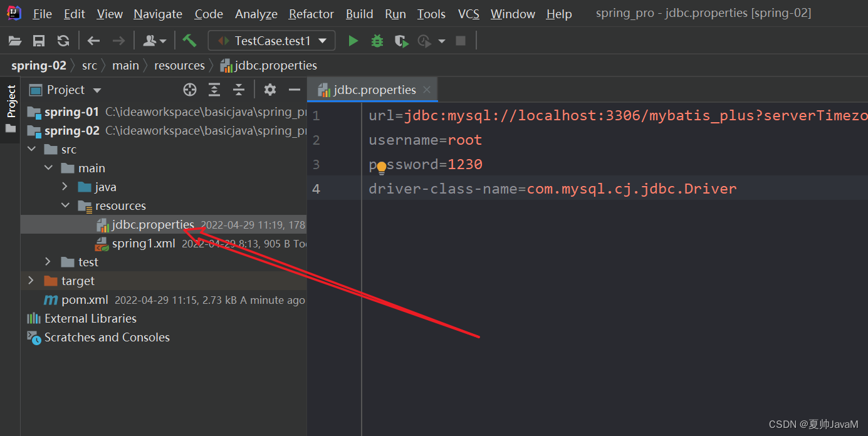Viewport: 868px width, 436px height.
Task: Select the spring-01 module in tree
Action: (x=164, y=112)
